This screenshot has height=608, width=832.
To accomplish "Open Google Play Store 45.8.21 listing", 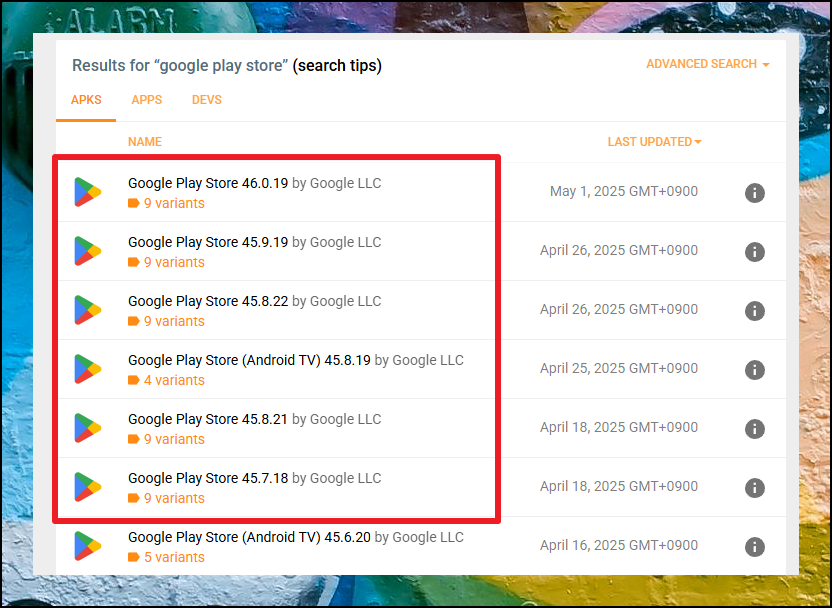I will pos(208,419).
